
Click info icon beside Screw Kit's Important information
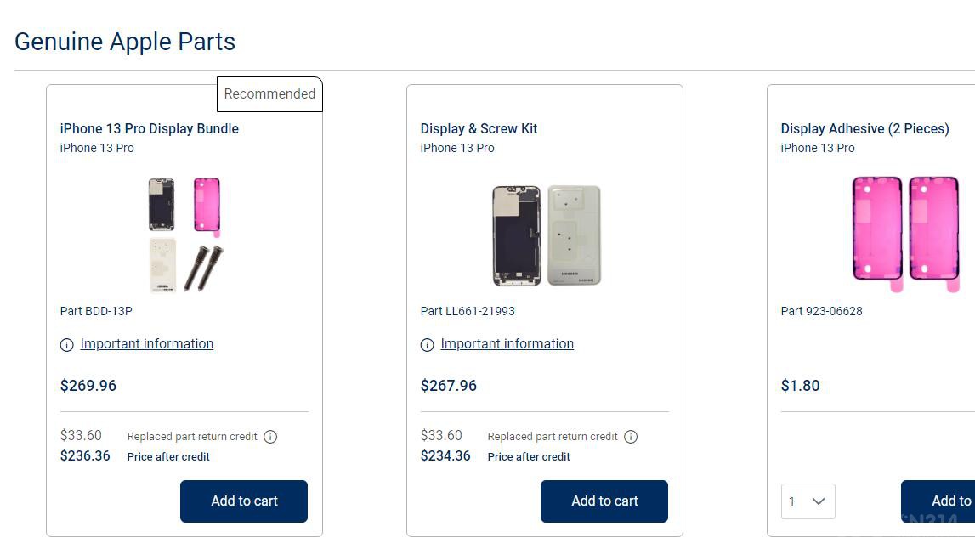[428, 345]
